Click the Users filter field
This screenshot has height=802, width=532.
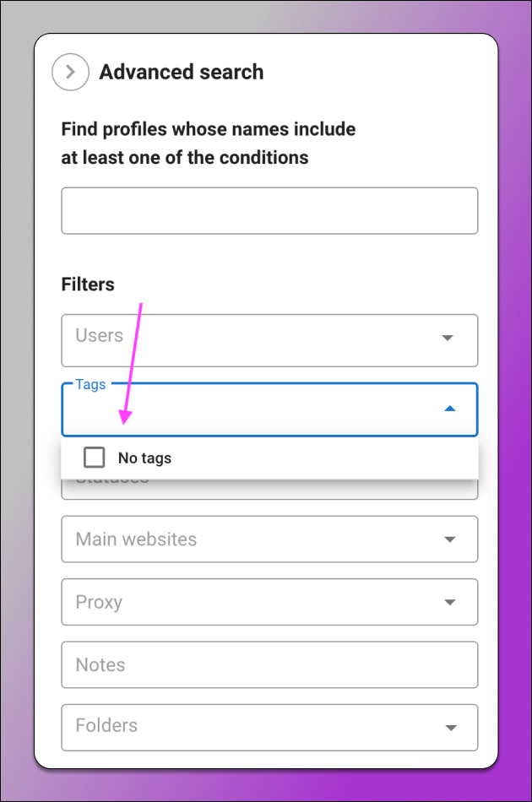269,341
